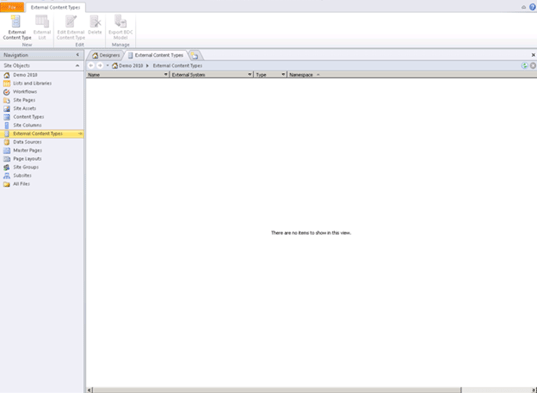
Task: Open the External System column dropdown
Action: (x=250, y=74)
